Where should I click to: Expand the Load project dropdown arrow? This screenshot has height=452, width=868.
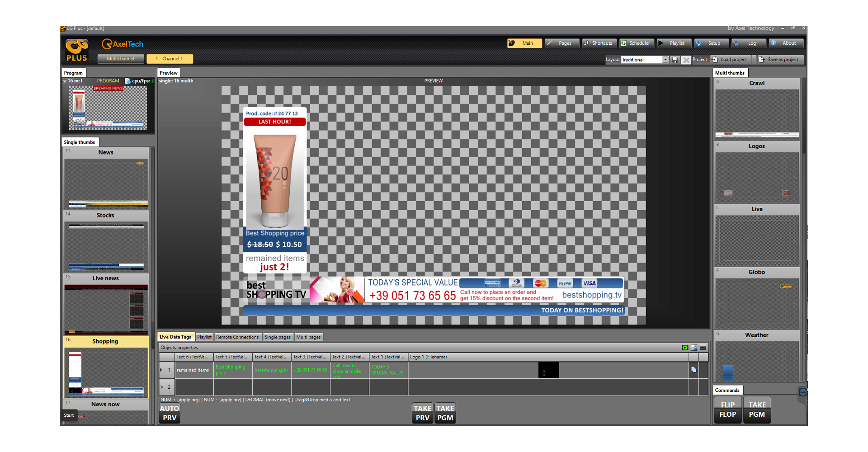click(754, 60)
